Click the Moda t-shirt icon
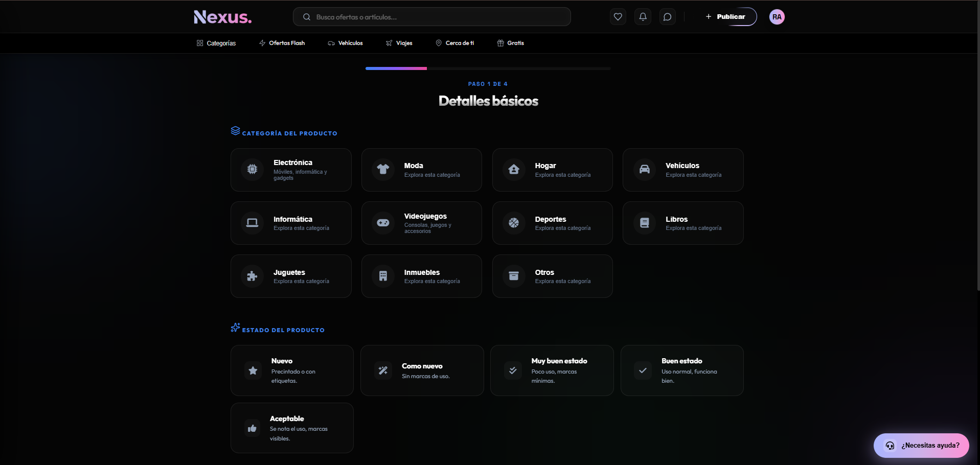Image resolution: width=980 pixels, height=465 pixels. 383,169
